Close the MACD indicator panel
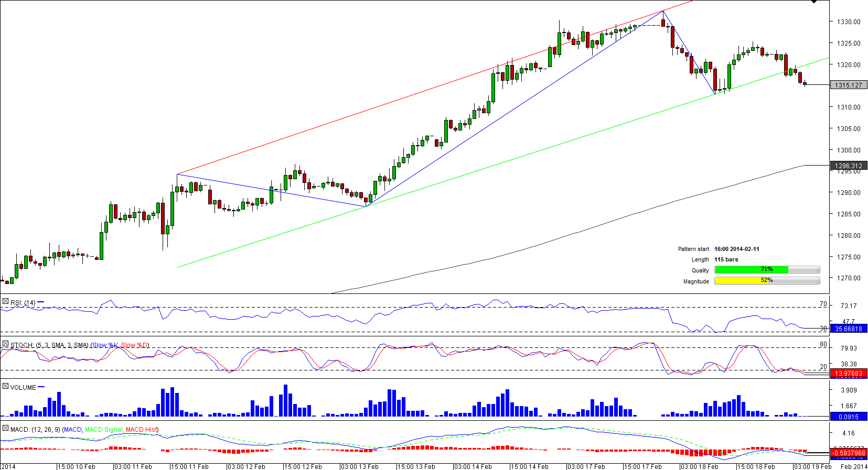Screen dimensions: 868x470 (5, 429)
